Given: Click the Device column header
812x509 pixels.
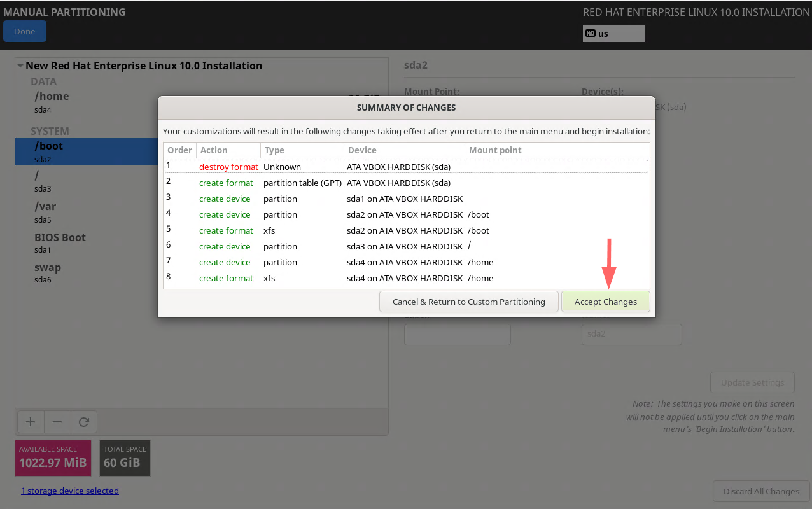Looking at the screenshot, I should click(x=404, y=150).
